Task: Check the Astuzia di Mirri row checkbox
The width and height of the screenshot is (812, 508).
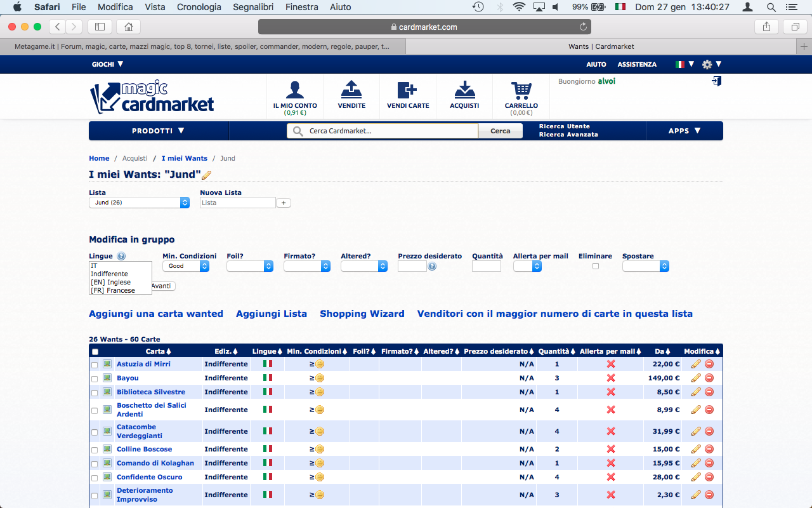Action: (x=95, y=365)
